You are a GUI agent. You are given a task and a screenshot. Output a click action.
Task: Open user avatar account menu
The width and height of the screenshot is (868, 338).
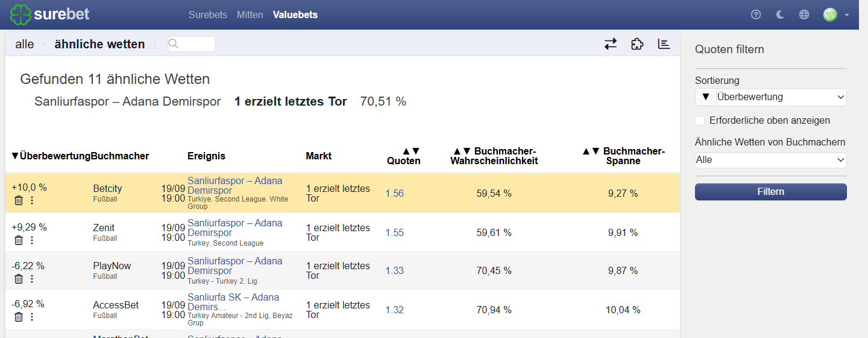click(835, 14)
